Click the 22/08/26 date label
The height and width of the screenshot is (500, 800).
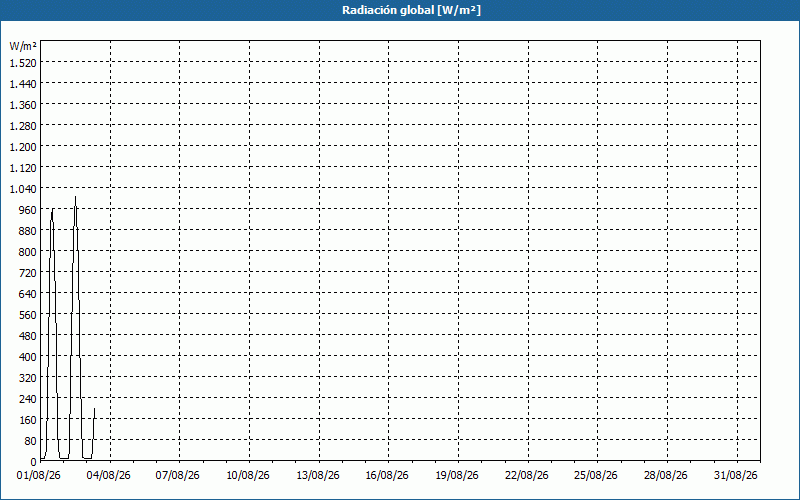(x=527, y=476)
